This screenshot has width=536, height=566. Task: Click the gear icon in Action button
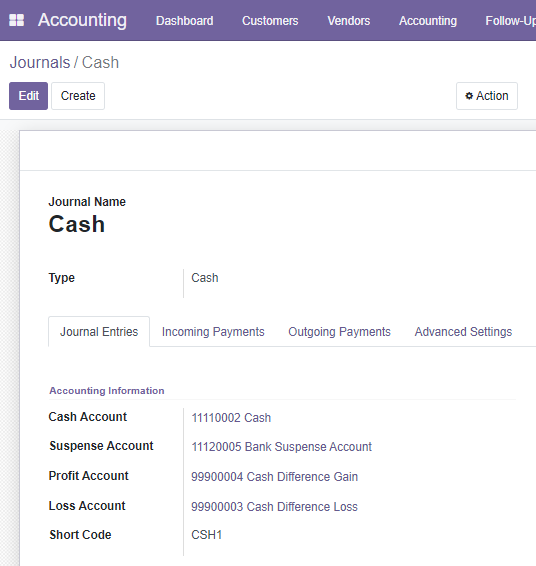pyautogui.click(x=469, y=96)
